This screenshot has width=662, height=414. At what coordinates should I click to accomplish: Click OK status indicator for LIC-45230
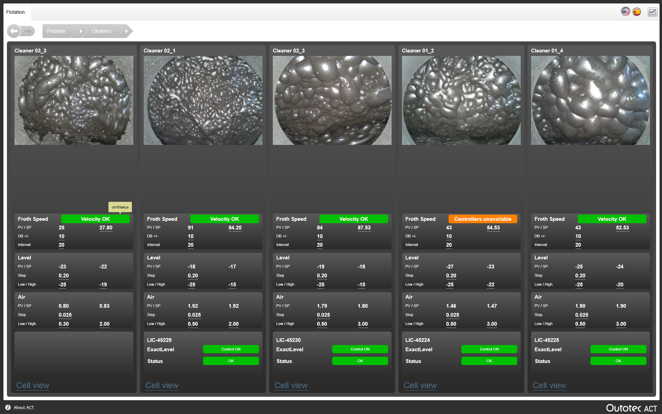point(360,361)
